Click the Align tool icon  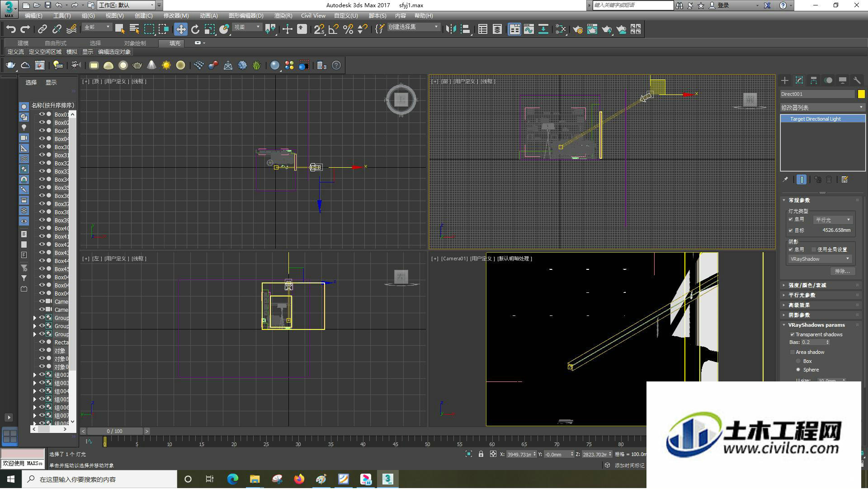pyautogui.click(x=466, y=29)
